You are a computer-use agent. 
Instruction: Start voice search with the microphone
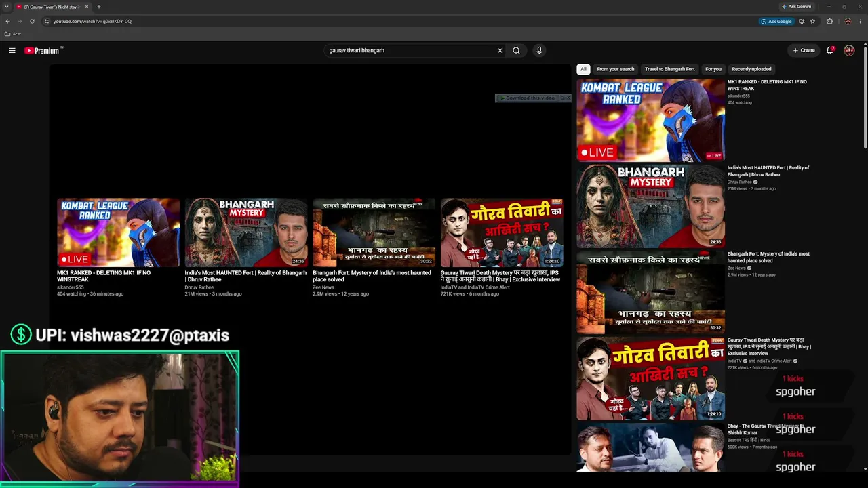(539, 50)
